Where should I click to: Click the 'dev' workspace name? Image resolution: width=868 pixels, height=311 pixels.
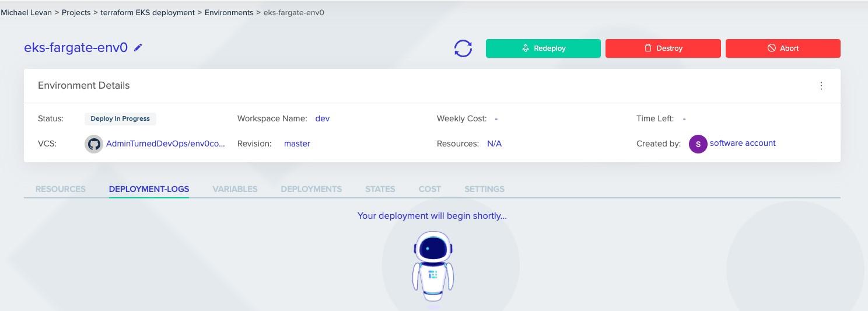323,118
